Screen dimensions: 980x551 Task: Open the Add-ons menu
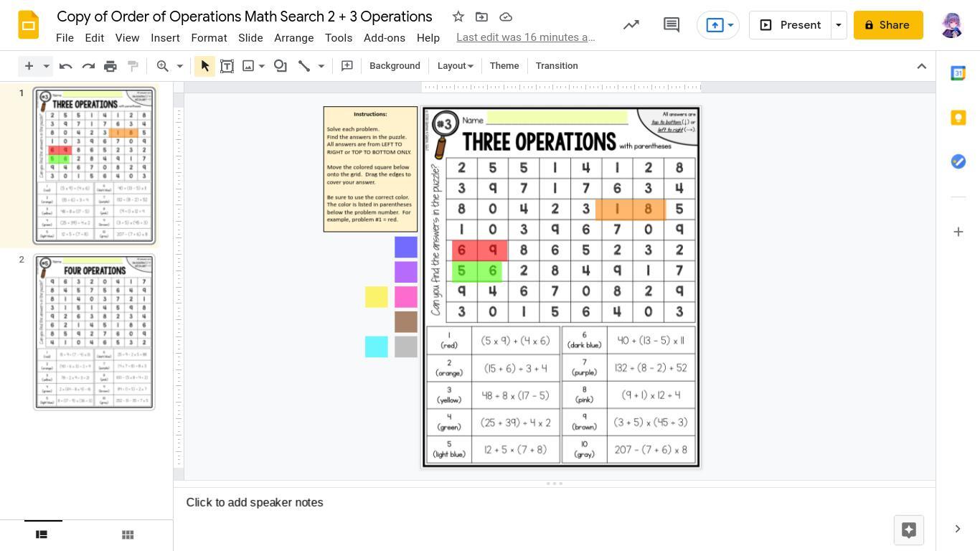385,38
